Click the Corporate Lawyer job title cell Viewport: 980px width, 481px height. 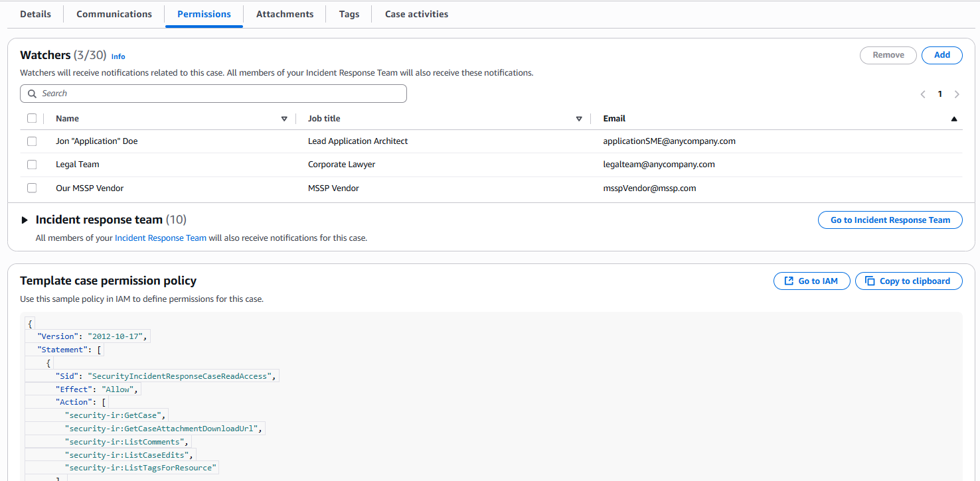[x=341, y=165]
